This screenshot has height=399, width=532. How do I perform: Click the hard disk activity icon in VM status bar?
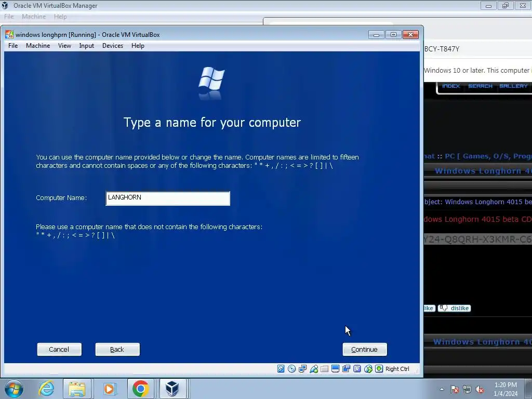(x=281, y=369)
